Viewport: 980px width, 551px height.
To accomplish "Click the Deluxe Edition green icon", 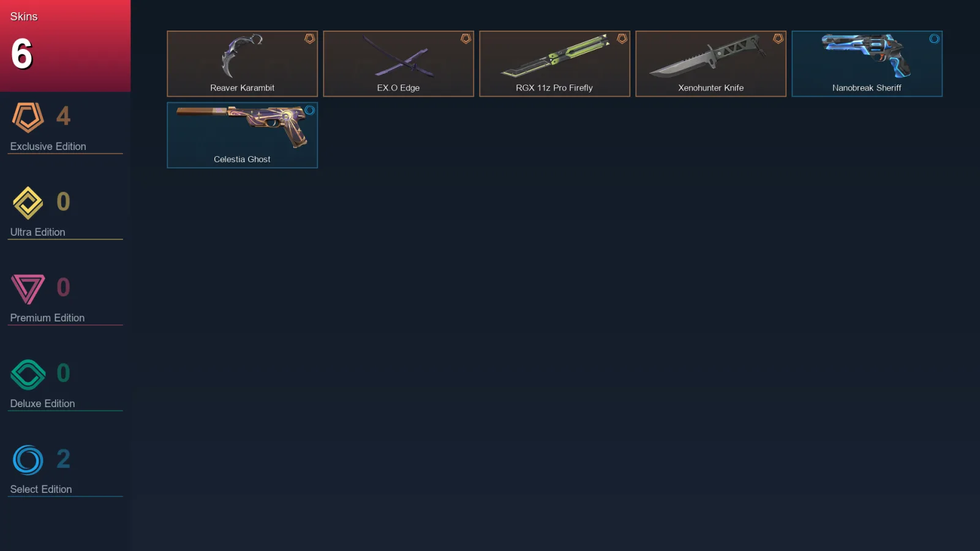I will [28, 374].
